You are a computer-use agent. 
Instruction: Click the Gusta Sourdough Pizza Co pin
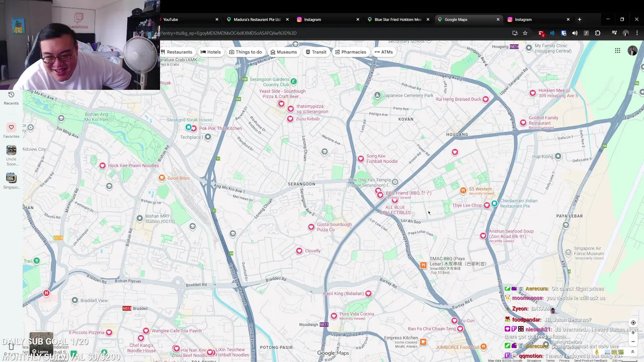[311, 227]
